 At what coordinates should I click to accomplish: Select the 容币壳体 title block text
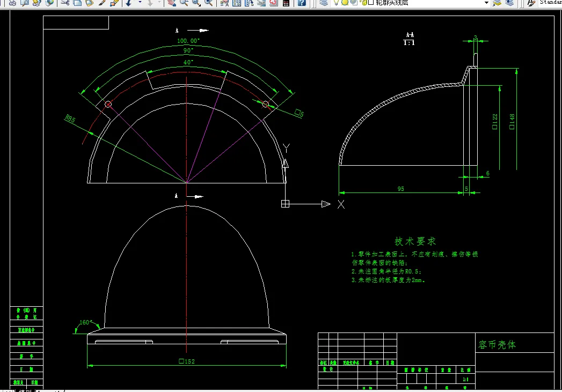(x=497, y=345)
